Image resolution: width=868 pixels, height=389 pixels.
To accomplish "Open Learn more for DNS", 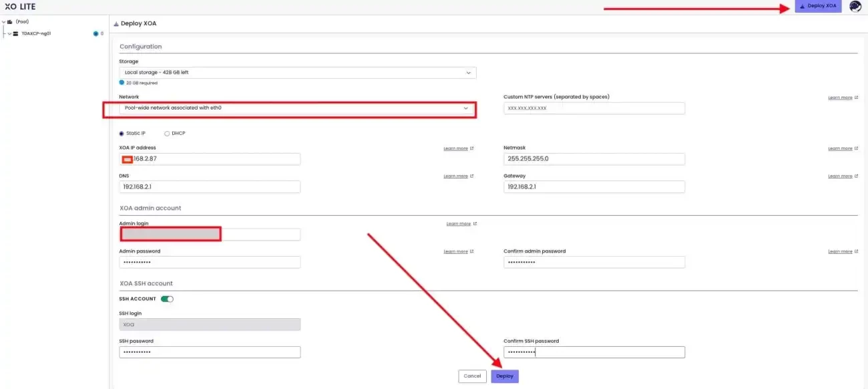I will tap(458, 176).
